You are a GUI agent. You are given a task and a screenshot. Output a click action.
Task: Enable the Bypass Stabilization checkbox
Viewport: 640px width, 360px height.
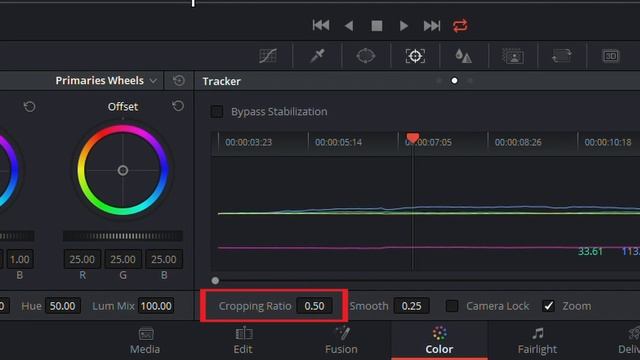click(217, 111)
